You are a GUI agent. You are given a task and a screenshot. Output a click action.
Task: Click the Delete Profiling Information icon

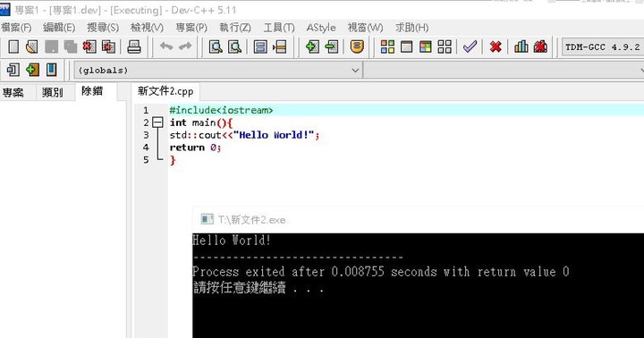pyautogui.click(x=540, y=46)
